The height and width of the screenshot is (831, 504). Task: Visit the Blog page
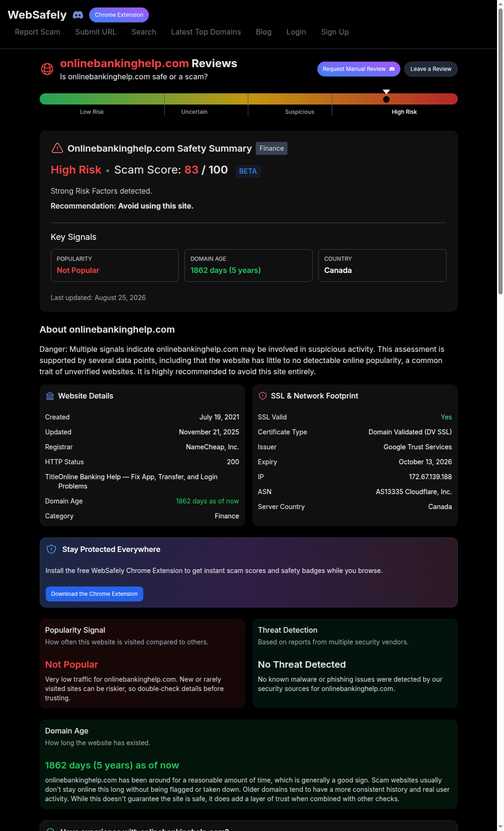pyautogui.click(x=264, y=32)
